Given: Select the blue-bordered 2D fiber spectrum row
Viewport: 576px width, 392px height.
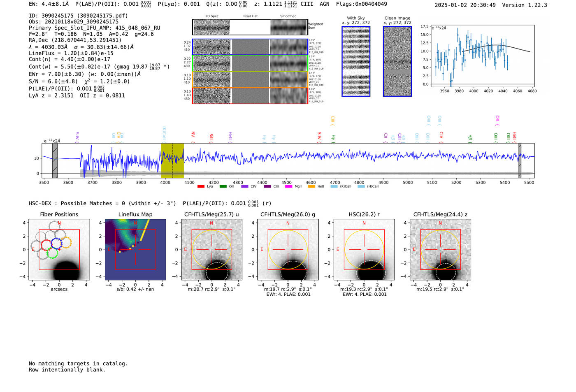Looking at the screenshot, I should [x=250, y=47].
